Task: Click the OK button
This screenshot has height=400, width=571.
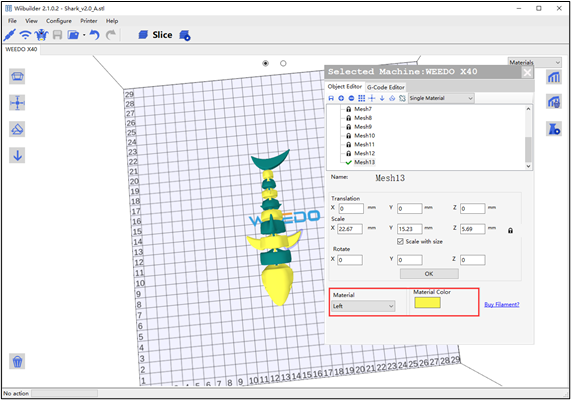Action: click(x=429, y=274)
